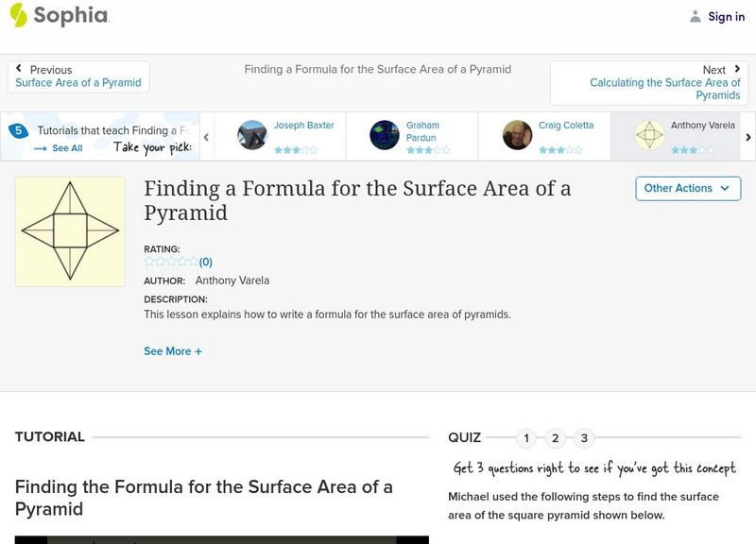Click the pyramid net thumbnail image

tap(70, 231)
